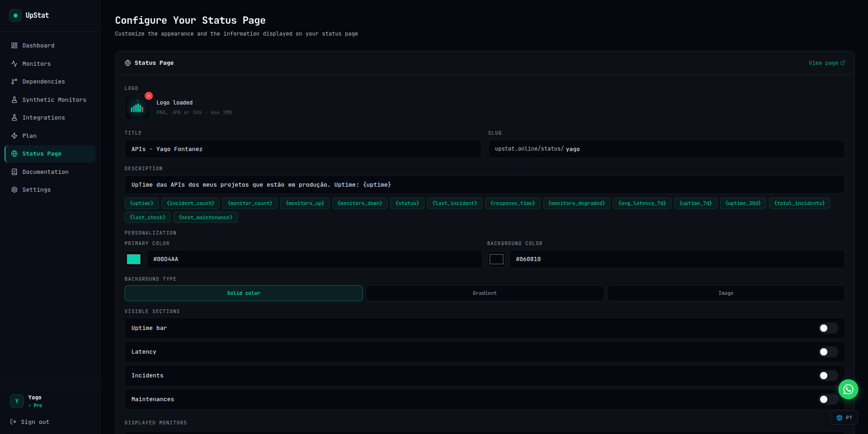Insert the {monitors_down} variable tag
The height and width of the screenshot is (434, 868).
(x=360, y=204)
